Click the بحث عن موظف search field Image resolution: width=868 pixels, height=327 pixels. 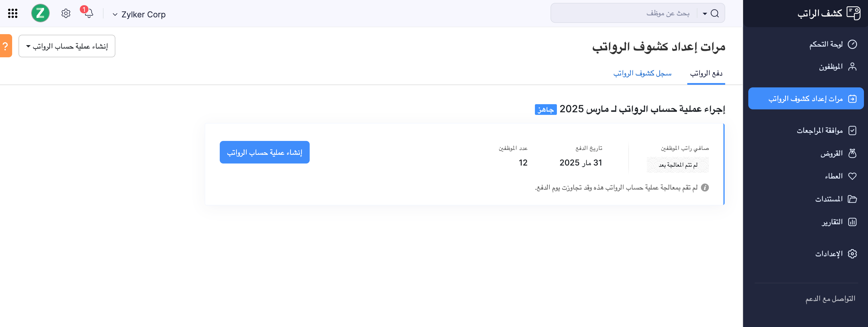(627, 14)
